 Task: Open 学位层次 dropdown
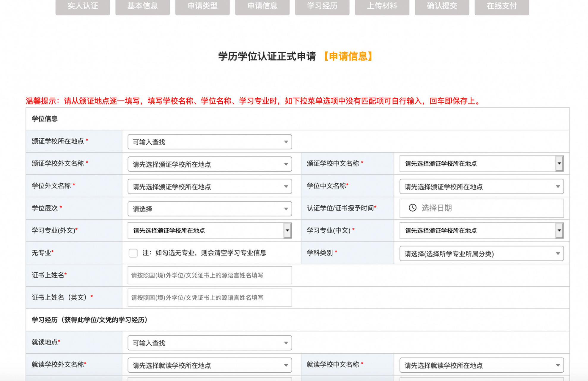(210, 209)
